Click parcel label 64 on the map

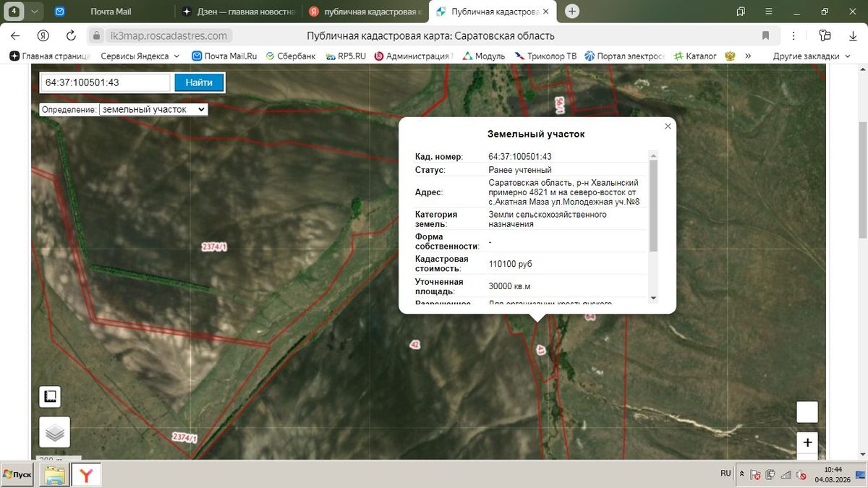pyautogui.click(x=590, y=317)
